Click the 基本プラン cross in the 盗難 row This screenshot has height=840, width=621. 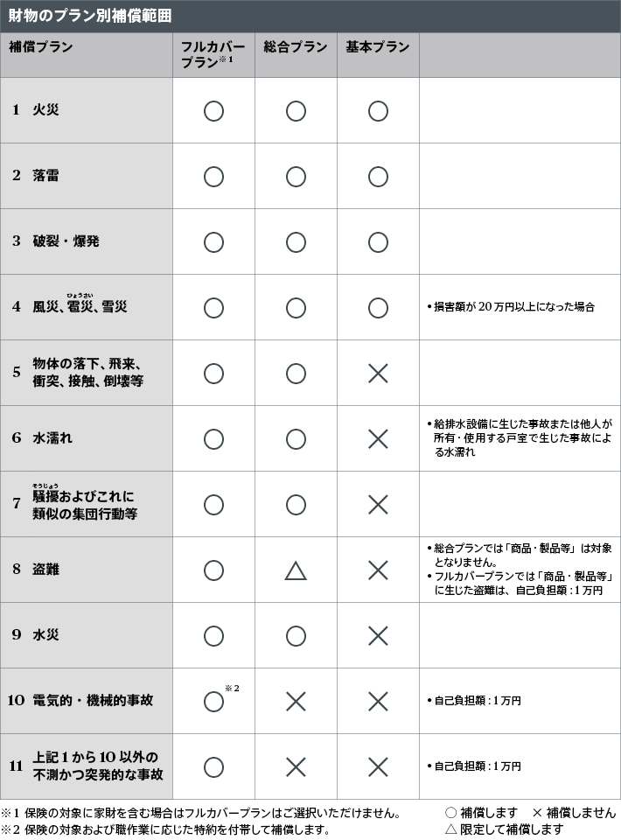(378, 570)
